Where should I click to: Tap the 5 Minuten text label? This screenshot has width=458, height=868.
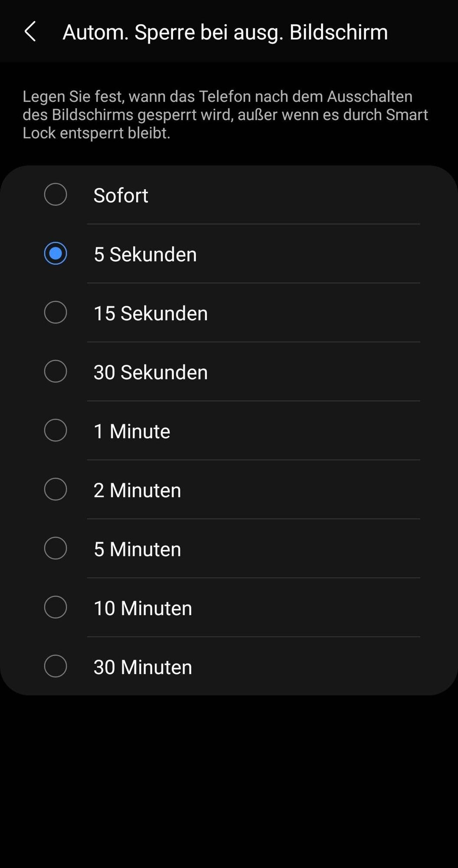pyautogui.click(x=137, y=549)
